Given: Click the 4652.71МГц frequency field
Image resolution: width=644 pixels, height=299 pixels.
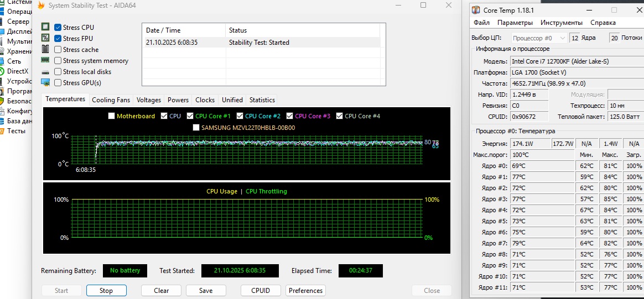Looking at the screenshot, I should [577, 83].
